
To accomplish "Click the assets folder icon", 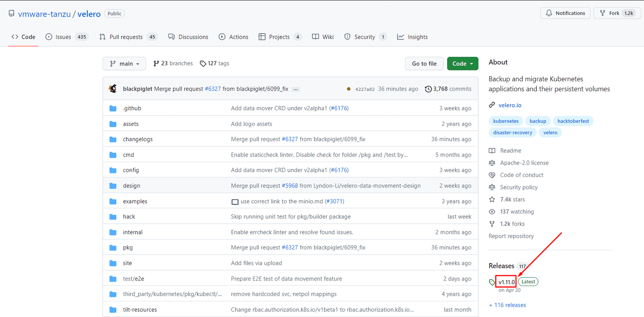I will coord(113,124).
